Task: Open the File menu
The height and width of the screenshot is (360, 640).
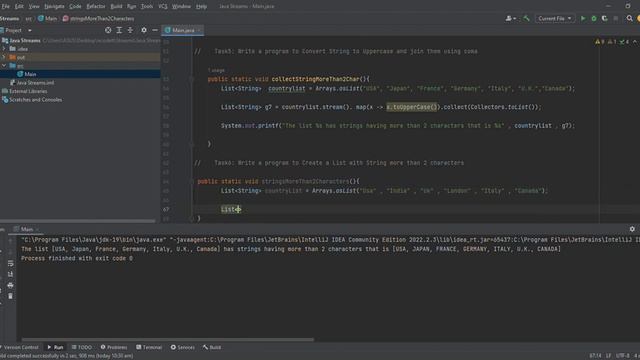Action: click(x=5, y=7)
